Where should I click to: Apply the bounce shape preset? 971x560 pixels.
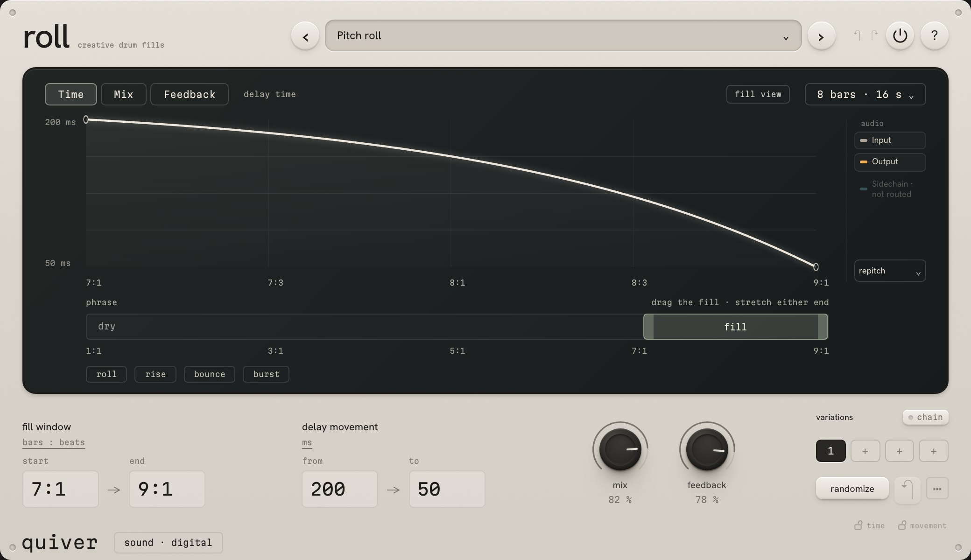point(210,374)
